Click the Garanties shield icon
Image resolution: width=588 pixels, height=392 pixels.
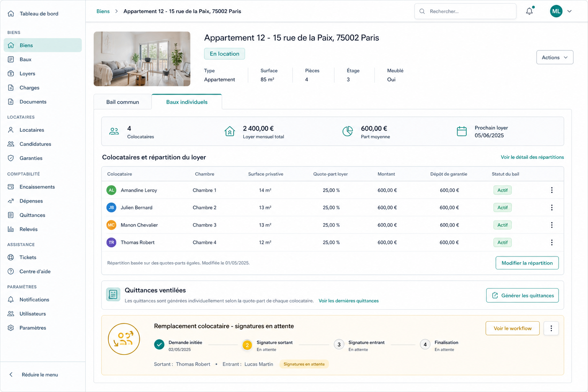point(11,158)
